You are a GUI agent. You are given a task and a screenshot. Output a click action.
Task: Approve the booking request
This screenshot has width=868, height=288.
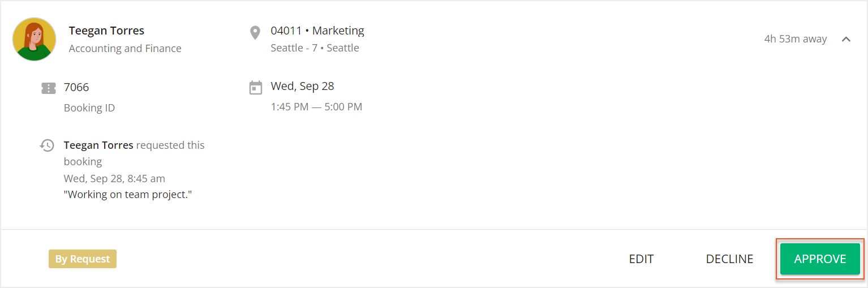[820, 259]
